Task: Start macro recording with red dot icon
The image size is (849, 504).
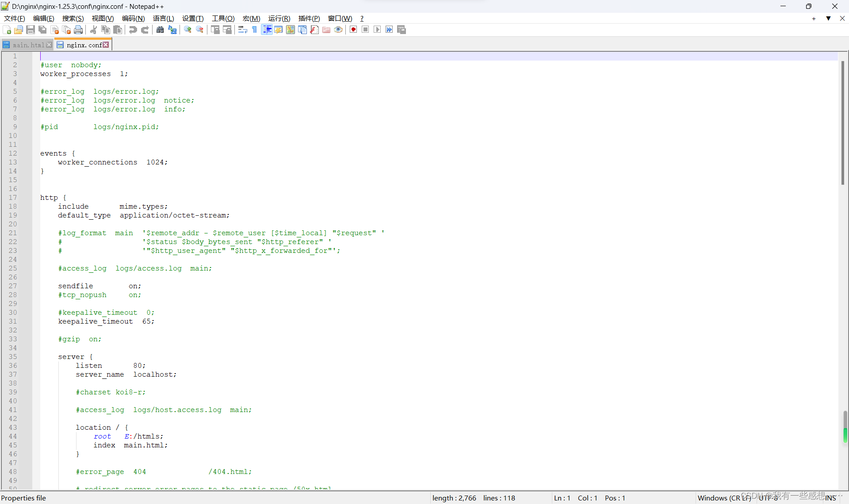Action: 353,30
